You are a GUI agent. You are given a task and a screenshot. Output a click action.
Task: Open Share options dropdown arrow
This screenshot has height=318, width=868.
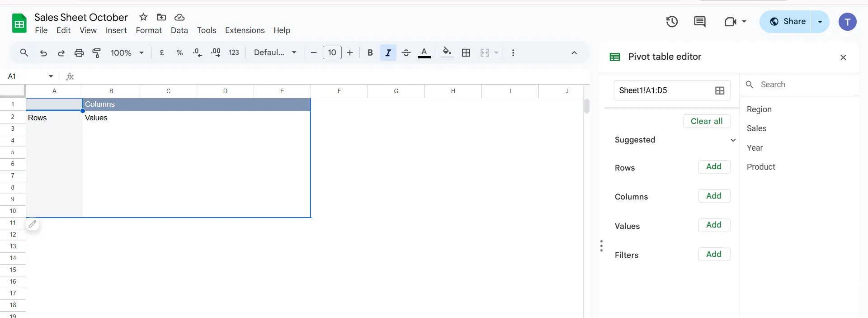[820, 22]
